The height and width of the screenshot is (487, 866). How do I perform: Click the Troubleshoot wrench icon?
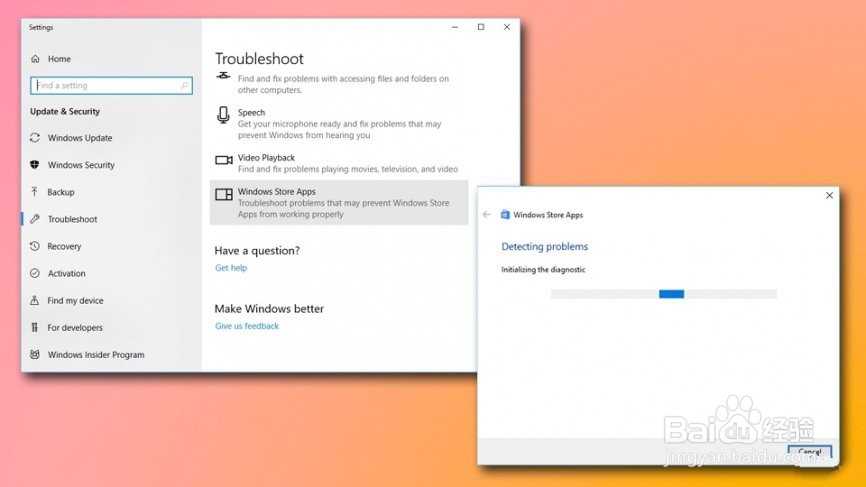point(35,219)
